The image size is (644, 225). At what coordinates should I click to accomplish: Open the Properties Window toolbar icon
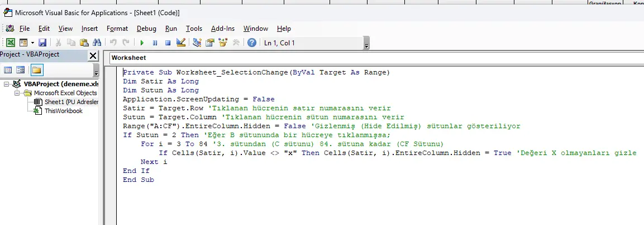pyautogui.click(x=210, y=43)
